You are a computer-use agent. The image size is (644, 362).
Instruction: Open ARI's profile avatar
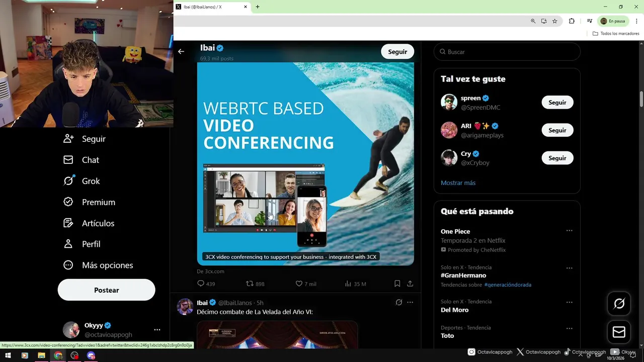[x=449, y=130]
